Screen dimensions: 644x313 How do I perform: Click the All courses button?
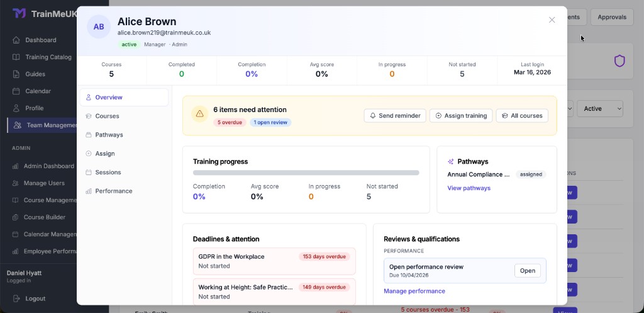pos(522,116)
